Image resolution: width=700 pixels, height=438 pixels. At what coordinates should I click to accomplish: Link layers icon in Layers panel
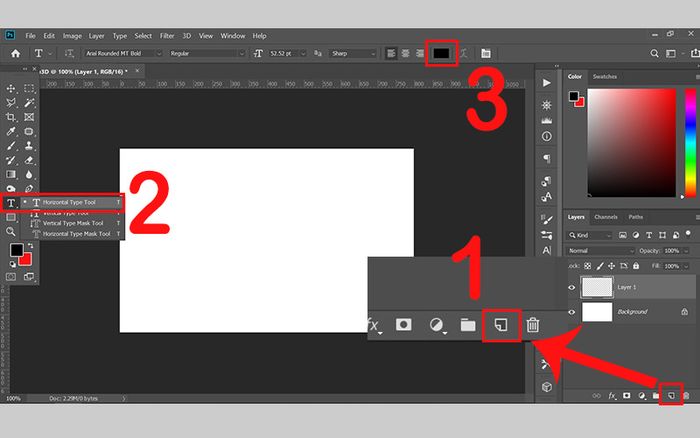(x=596, y=396)
